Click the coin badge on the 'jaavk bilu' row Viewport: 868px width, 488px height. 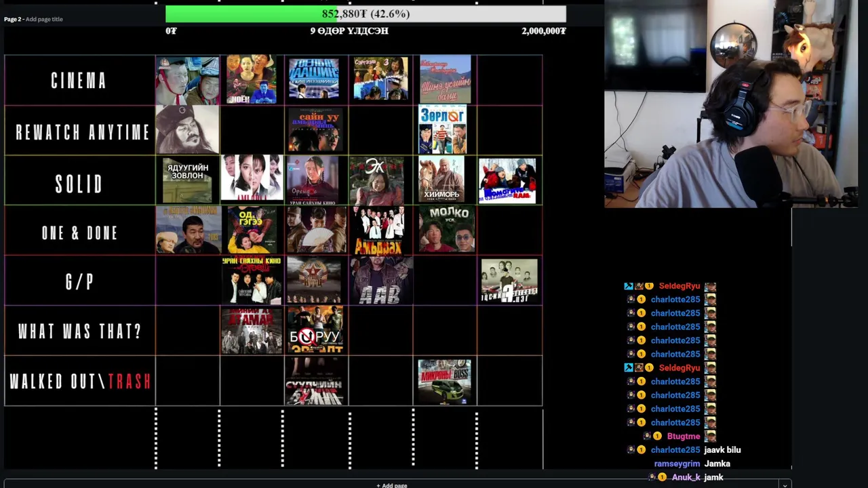point(641,450)
